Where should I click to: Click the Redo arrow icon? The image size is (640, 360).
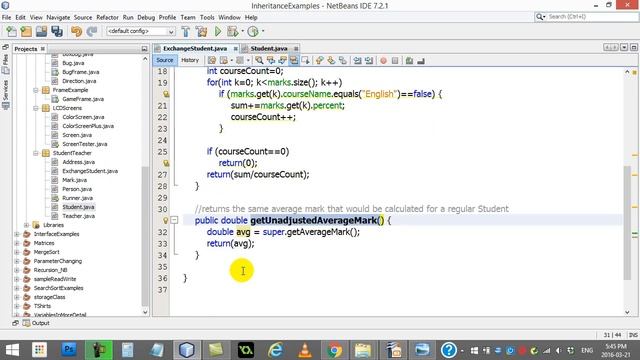[92, 31]
